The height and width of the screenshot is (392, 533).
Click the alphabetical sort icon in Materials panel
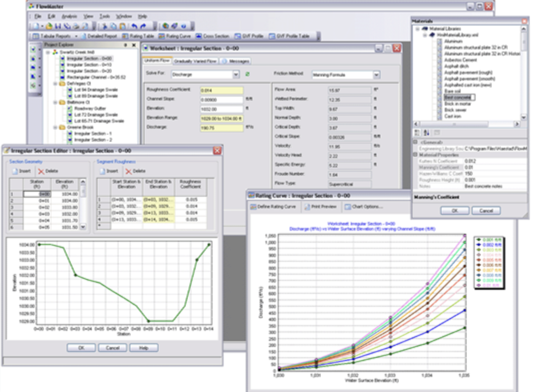(426, 133)
